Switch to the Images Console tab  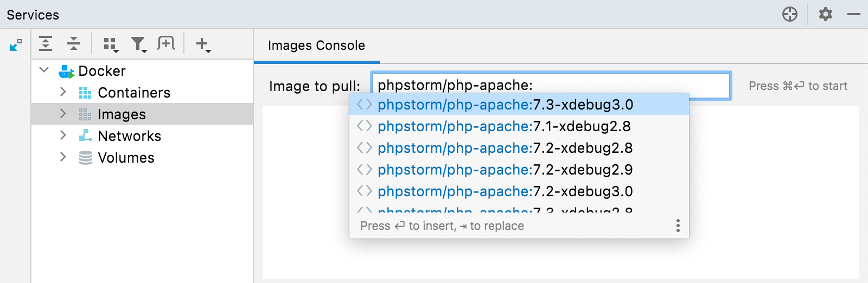click(x=316, y=46)
